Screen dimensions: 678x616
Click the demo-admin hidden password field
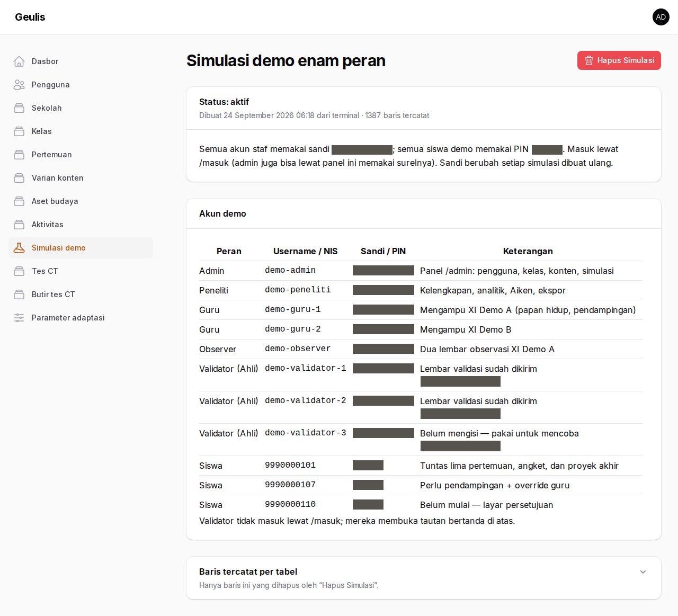[383, 271]
